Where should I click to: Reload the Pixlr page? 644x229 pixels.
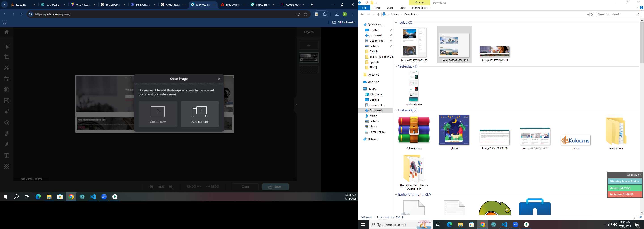(21, 14)
